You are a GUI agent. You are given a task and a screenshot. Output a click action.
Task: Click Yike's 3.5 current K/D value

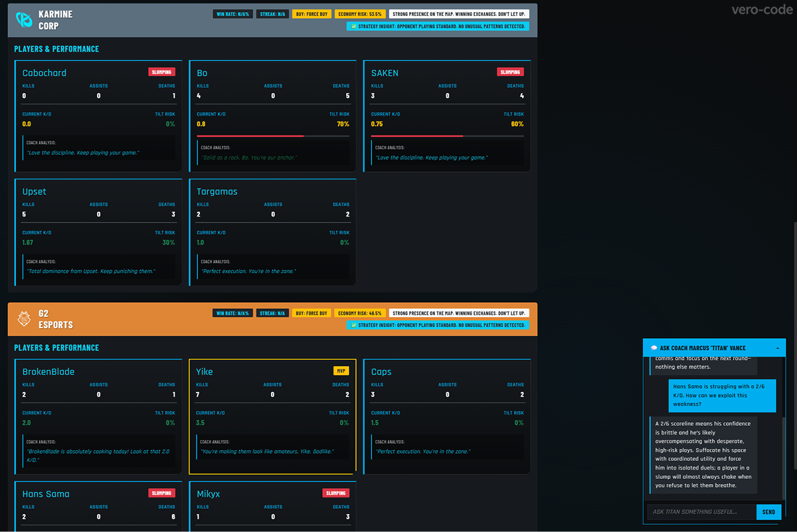point(201,423)
